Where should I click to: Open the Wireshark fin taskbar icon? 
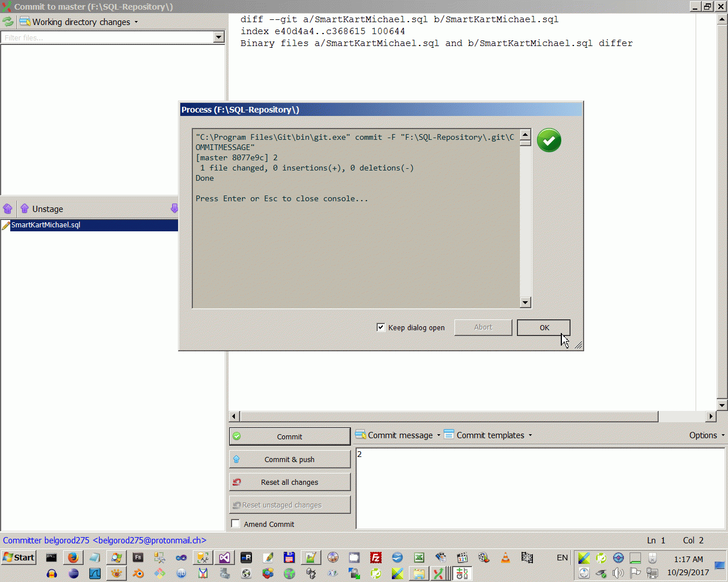pos(94,573)
